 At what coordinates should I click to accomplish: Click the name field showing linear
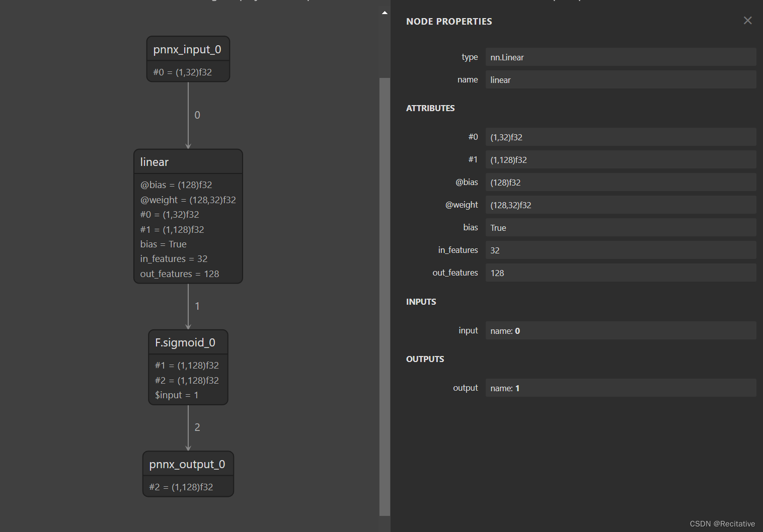coord(621,80)
